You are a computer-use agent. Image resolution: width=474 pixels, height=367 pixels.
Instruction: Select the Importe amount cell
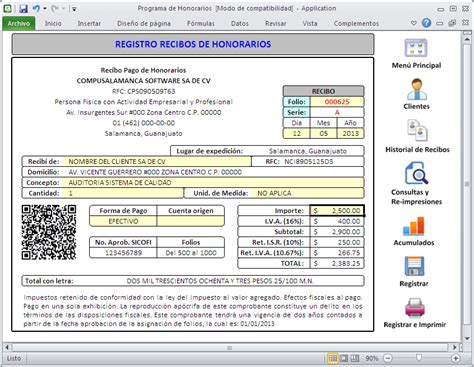(337, 211)
